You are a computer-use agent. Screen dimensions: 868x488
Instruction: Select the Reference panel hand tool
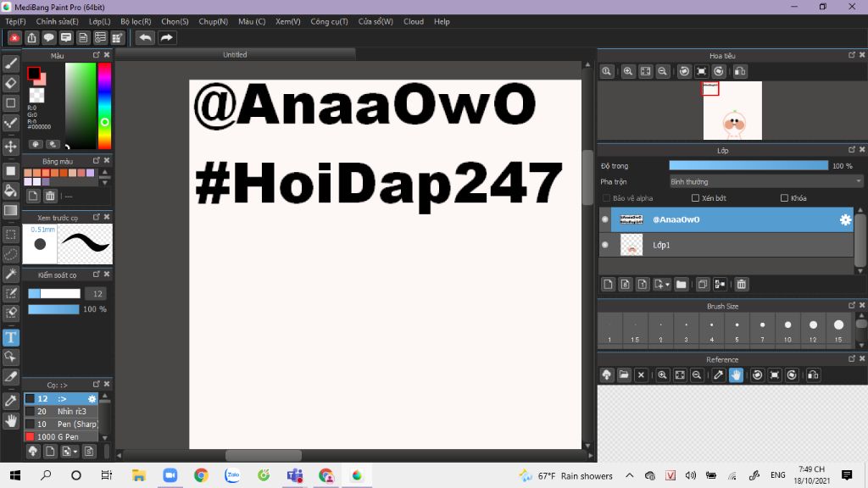(736, 375)
